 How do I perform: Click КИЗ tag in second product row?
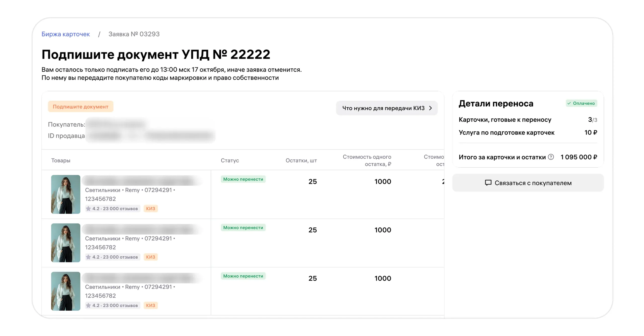[150, 257]
